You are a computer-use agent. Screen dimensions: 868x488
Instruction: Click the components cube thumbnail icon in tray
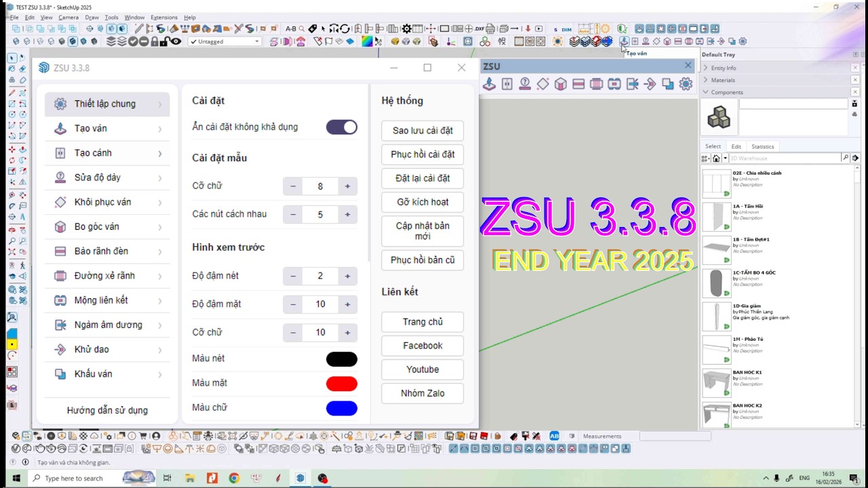(718, 117)
